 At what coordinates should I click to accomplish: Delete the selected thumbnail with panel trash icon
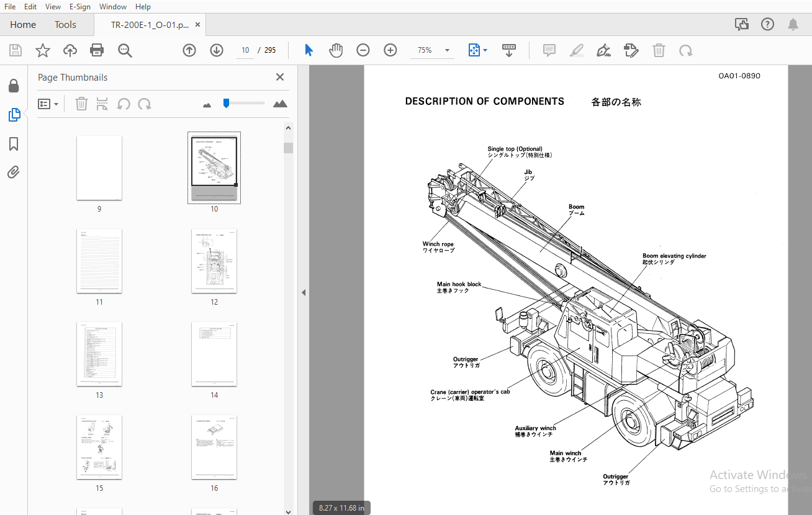tap(81, 104)
